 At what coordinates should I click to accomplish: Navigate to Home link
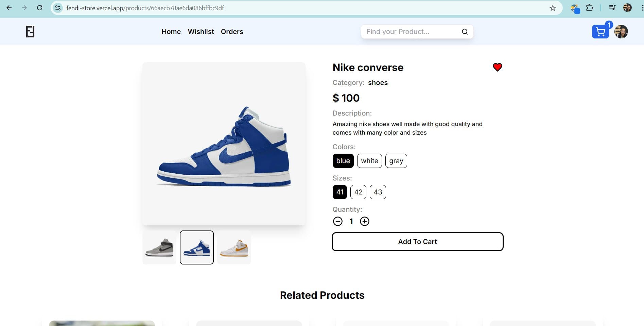(x=171, y=32)
